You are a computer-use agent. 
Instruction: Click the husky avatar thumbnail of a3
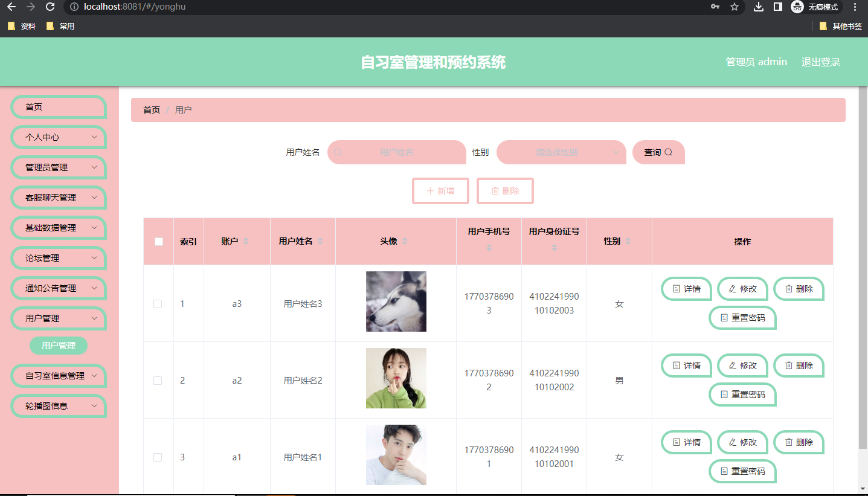tap(396, 301)
